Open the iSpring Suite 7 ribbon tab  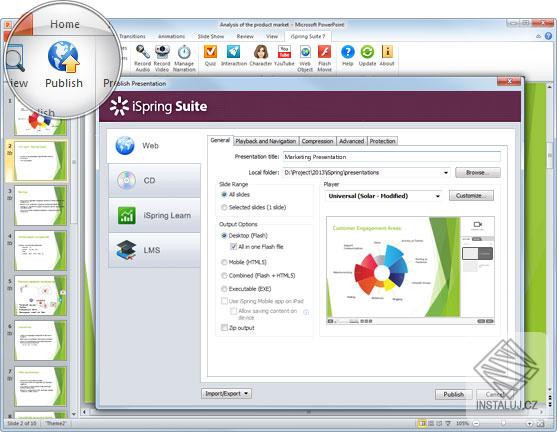point(308,36)
